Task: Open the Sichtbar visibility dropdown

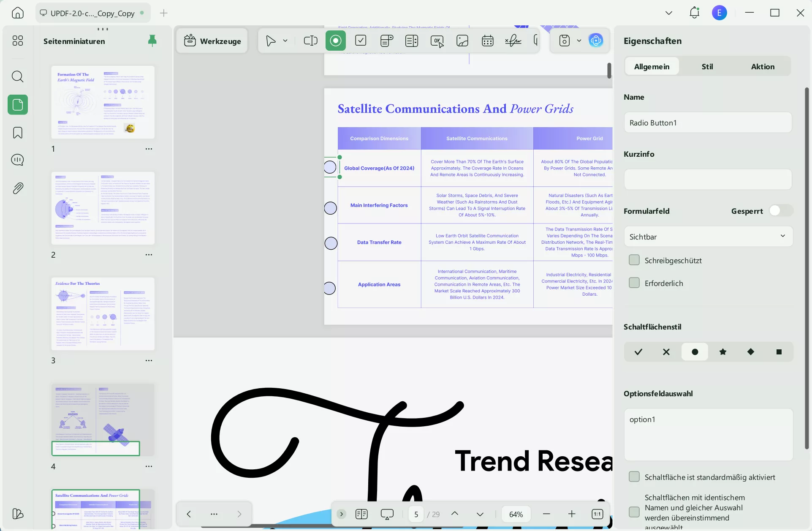Action: tap(708, 237)
